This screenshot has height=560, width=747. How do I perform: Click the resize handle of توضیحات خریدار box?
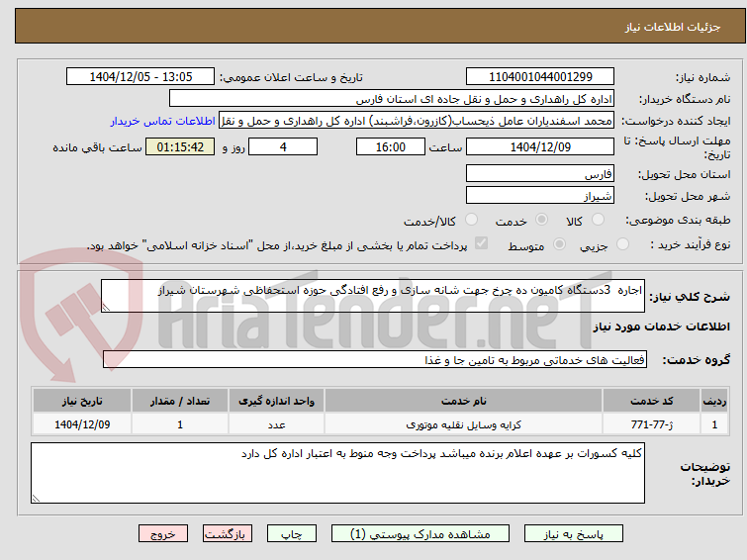(36, 499)
